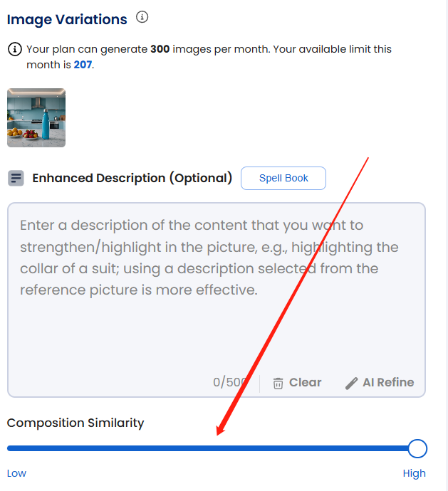
Task: Select the kitchen bottle reference thumbnail
Action: (x=36, y=117)
